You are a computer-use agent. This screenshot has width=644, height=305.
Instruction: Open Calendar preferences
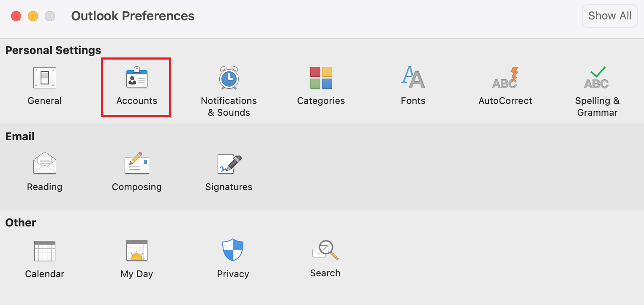[x=44, y=251]
